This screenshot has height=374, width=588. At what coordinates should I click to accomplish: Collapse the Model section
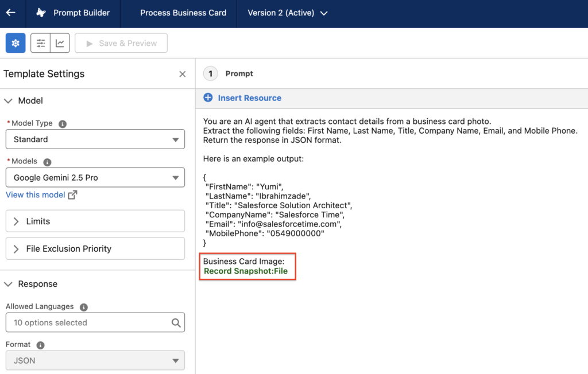[9, 100]
